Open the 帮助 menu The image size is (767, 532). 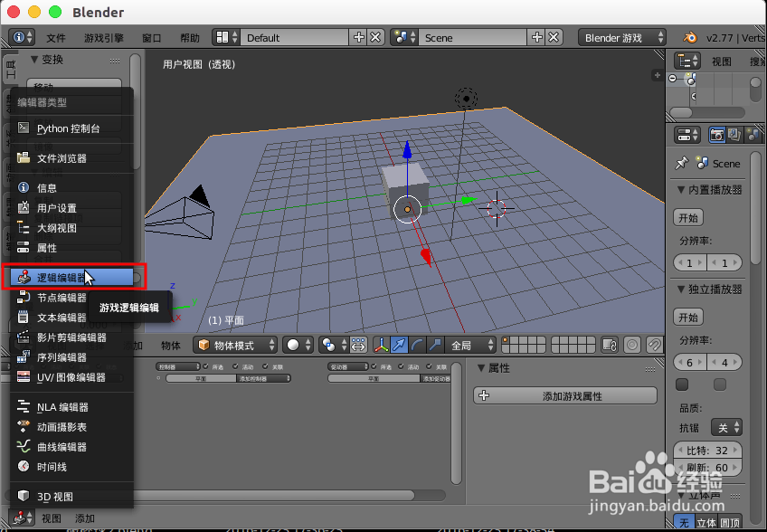pyautogui.click(x=190, y=38)
